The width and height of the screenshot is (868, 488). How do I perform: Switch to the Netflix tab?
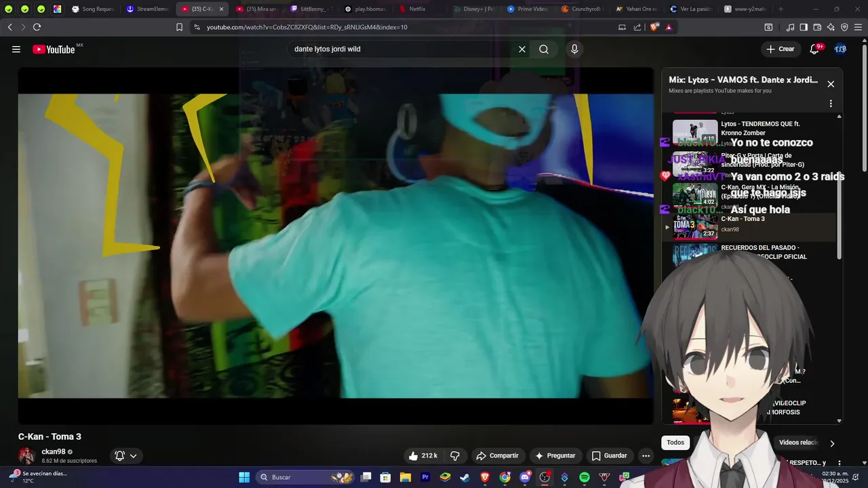click(x=416, y=9)
